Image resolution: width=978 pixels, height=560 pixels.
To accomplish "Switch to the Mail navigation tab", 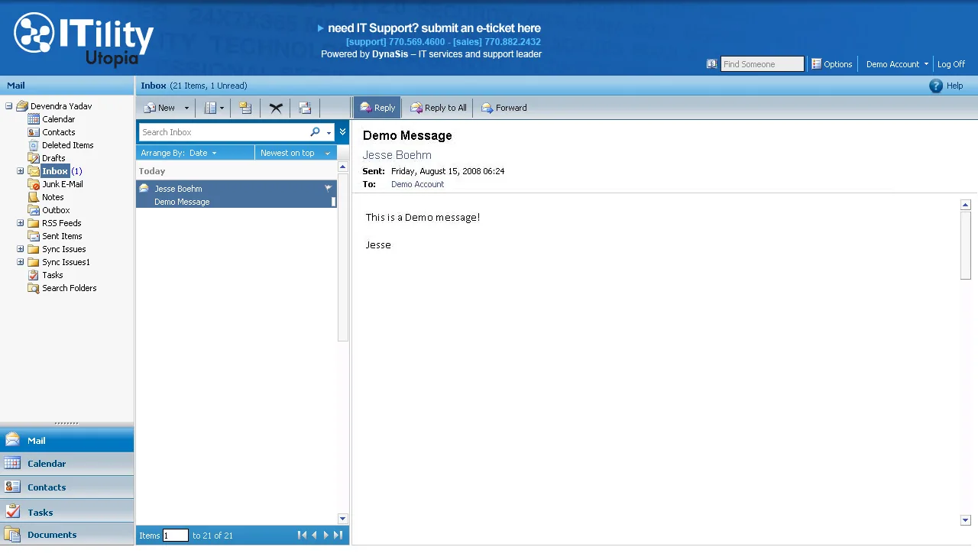I will click(67, 440).
